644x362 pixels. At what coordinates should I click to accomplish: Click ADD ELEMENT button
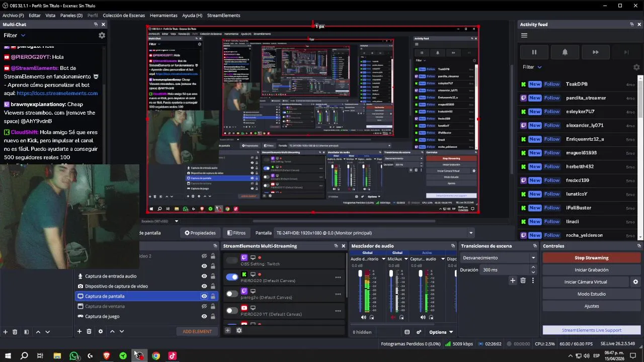[197, 331]
